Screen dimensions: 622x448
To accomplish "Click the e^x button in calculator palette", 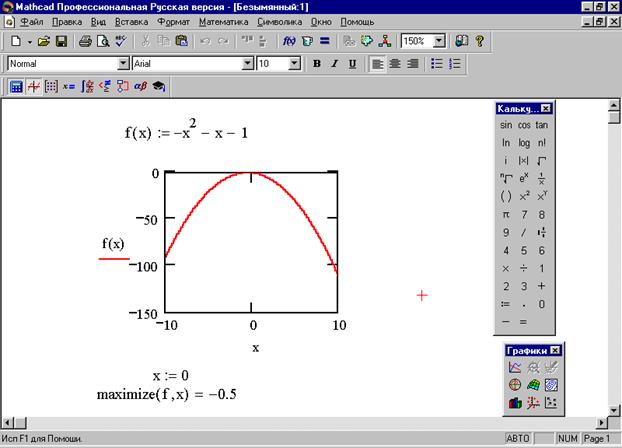I will tap(524, 178).
